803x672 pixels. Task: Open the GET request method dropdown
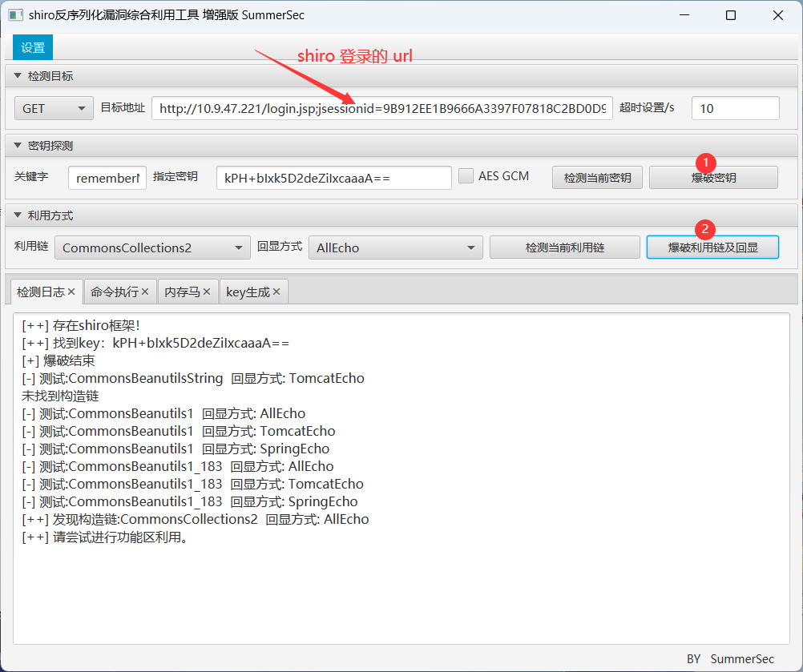[54, 108]
